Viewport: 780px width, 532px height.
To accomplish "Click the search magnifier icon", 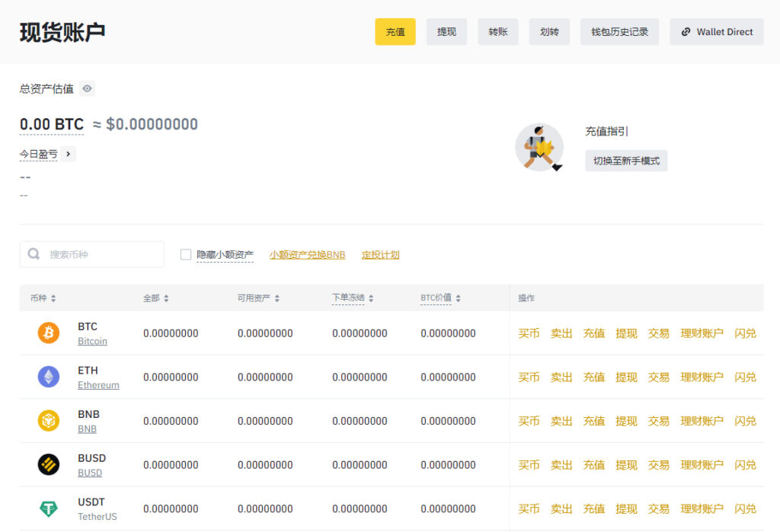I will pos(34,254).
